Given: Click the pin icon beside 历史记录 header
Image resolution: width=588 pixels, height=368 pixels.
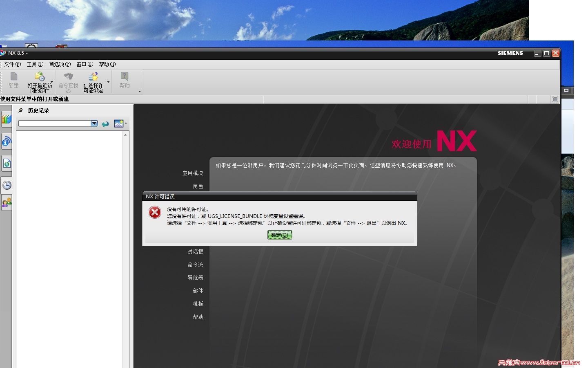Looking at the screenshot, I should tap(20, 110).
